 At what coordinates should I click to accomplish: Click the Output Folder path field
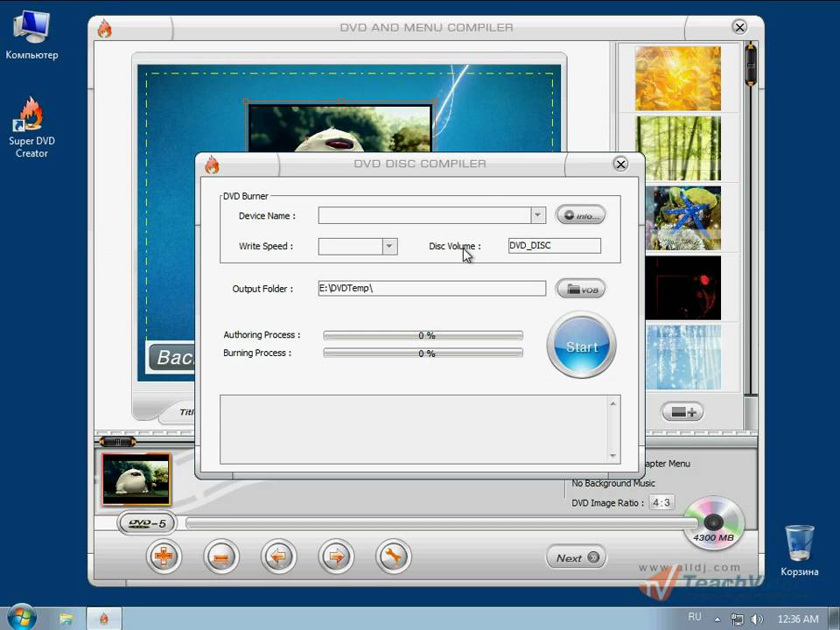click(x=431, y=288)
